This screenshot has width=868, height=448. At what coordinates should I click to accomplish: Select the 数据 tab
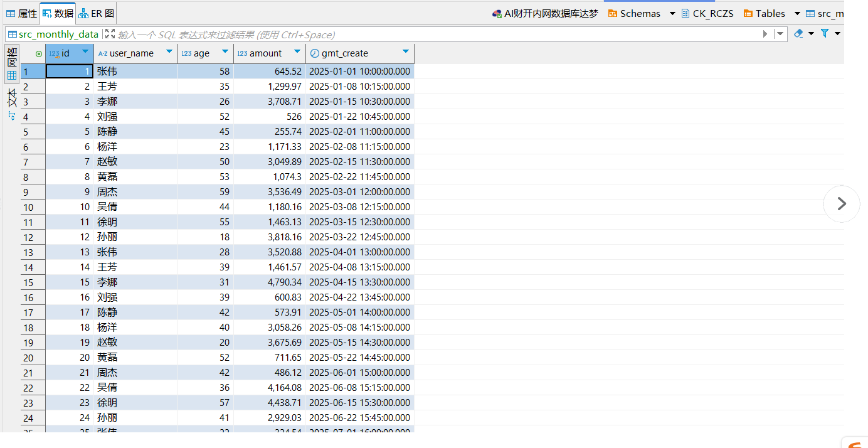pos(58,13)
